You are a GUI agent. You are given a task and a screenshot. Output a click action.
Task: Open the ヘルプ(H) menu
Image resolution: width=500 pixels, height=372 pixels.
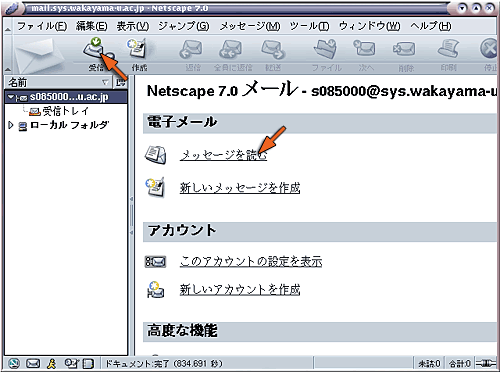tap(431, 26)
